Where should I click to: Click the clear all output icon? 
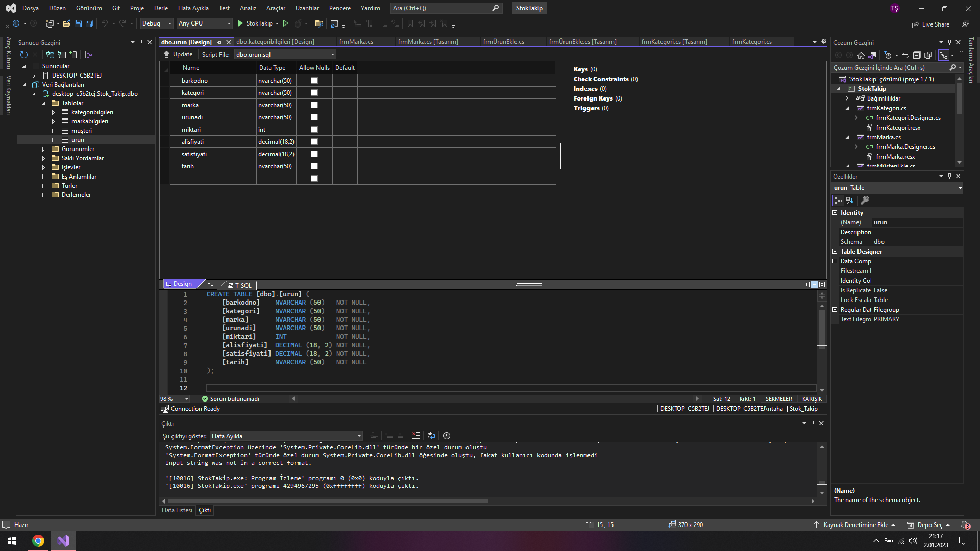pos(416,436)
